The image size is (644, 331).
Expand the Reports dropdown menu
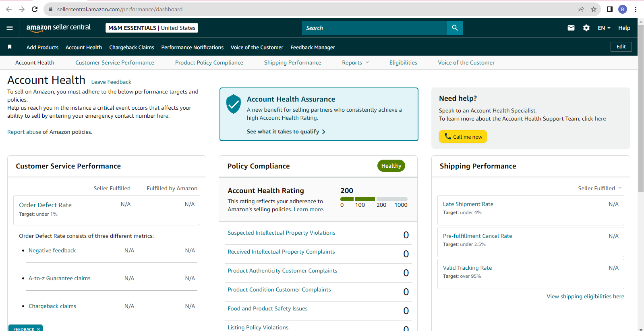355,62
